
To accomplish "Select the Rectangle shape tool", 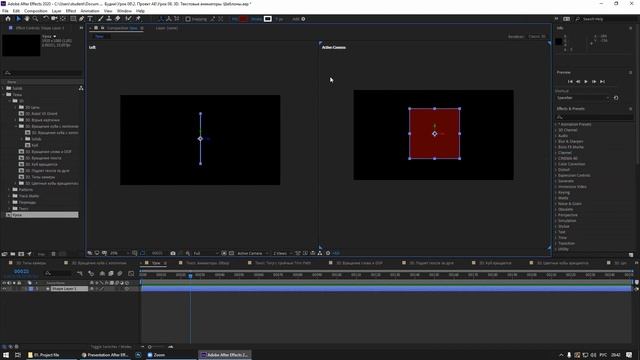I will (73, 19).
